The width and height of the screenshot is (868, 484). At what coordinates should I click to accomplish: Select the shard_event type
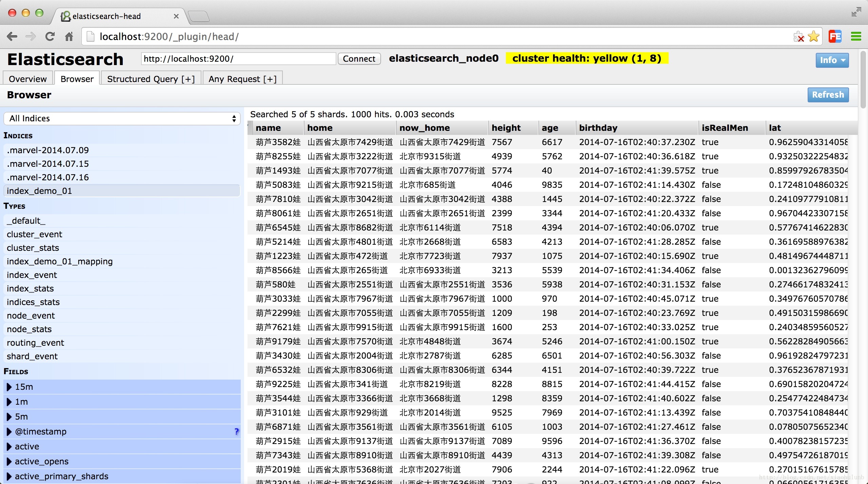(122, 356)
